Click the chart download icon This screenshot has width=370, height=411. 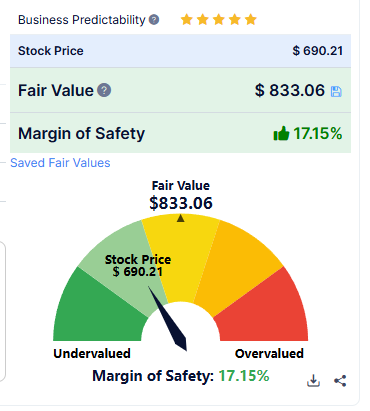click(313, 381)
